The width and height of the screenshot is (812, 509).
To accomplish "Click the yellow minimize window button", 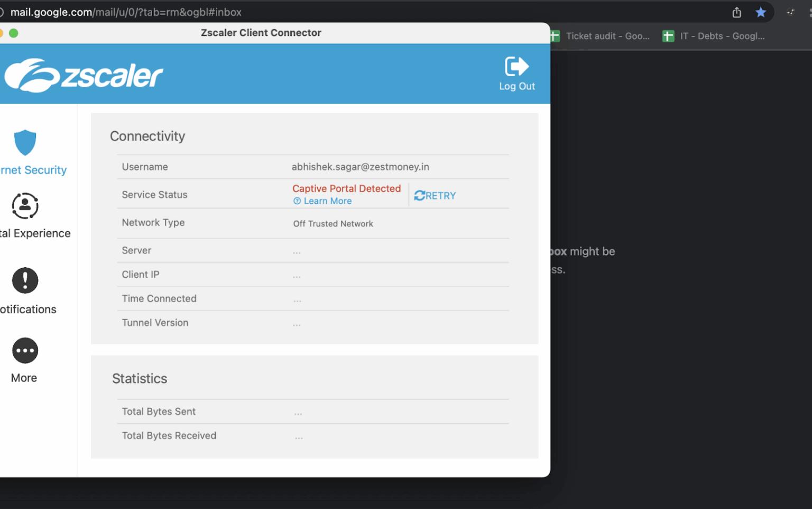I will tap(1, 33).
